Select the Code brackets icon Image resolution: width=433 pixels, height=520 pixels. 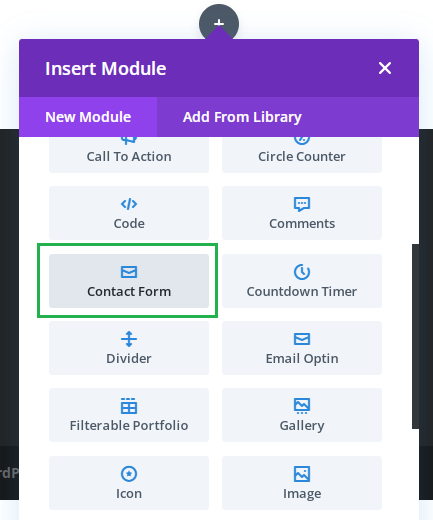pos(129,204)
